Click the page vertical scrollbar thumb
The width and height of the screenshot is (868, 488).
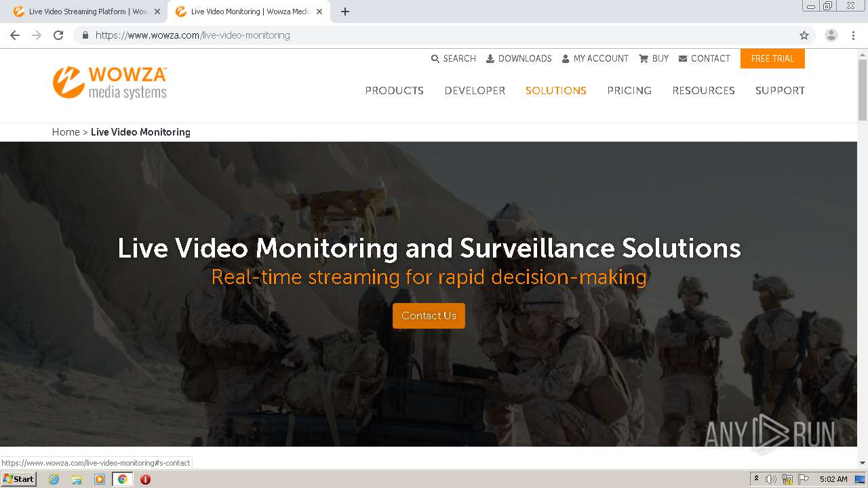[863, 90]
